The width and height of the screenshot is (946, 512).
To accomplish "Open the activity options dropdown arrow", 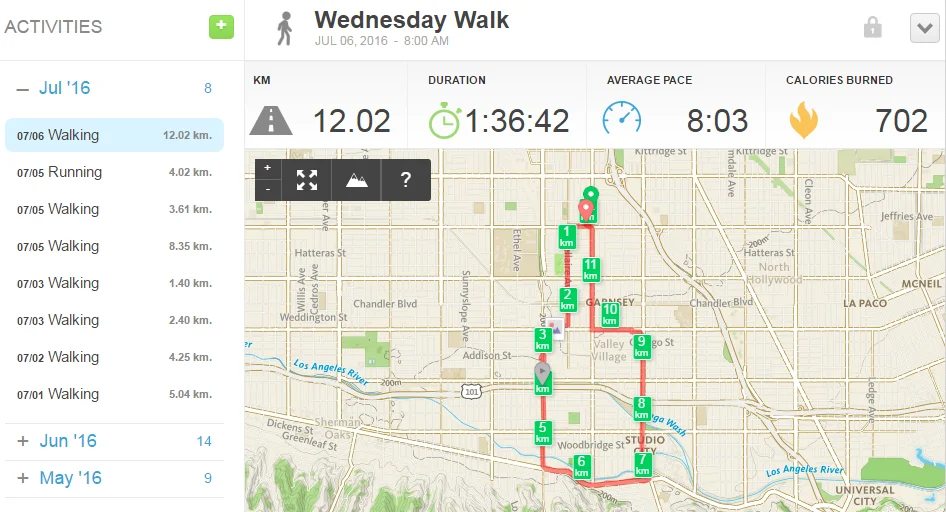I will click(924, 29).
